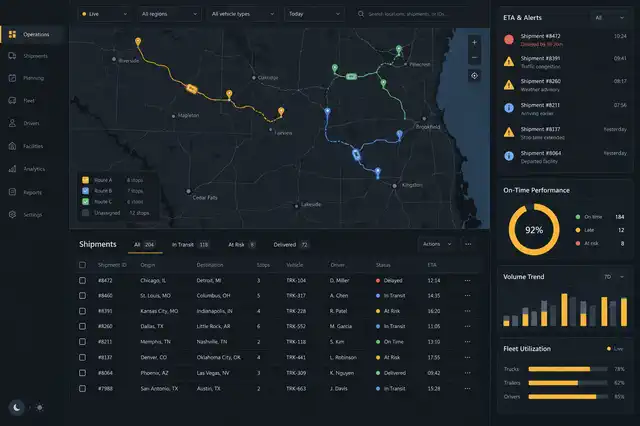This screenshot has width=640, height=426.
Task: Select the green truck on Route C
Action: 351,76
